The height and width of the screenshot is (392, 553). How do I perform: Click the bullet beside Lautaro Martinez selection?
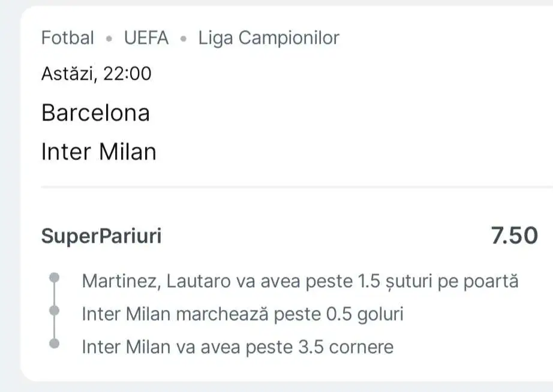tap(55, 278)
